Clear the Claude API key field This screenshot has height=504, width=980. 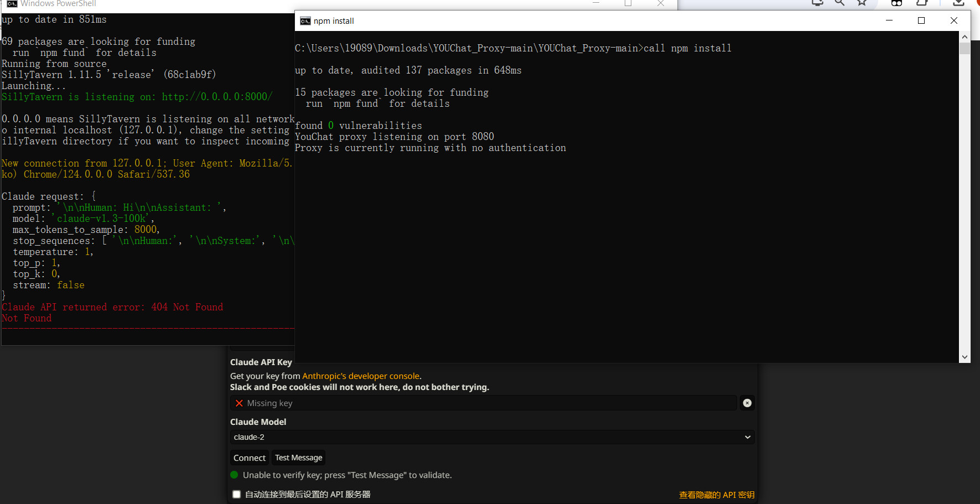747,403
